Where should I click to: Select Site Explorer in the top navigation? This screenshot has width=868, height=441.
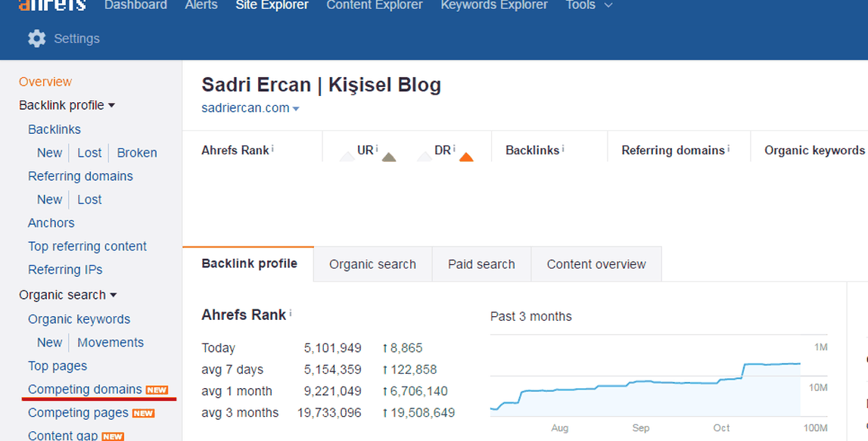(272, 5)
